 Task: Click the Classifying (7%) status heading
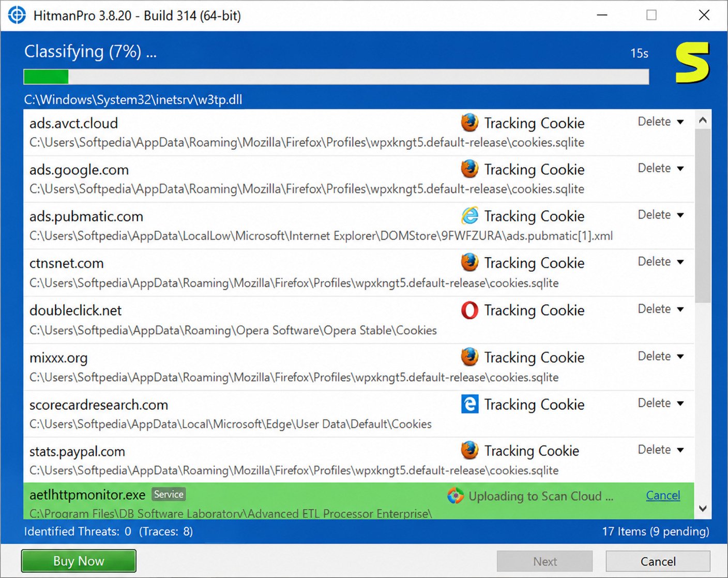90,52
